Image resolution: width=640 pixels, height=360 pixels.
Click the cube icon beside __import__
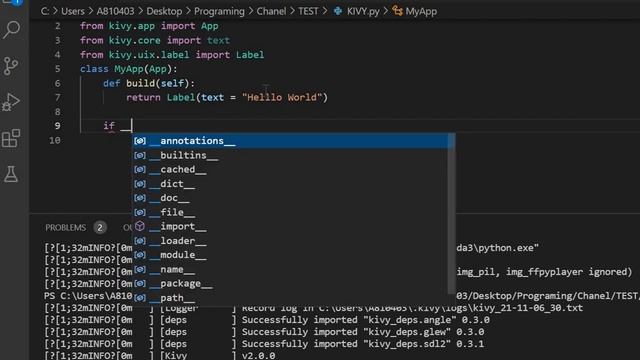pos(140,226)
